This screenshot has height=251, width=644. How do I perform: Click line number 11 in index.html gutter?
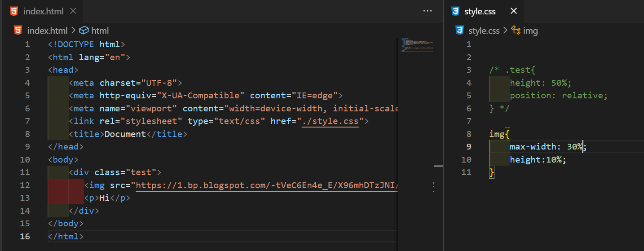25,172
